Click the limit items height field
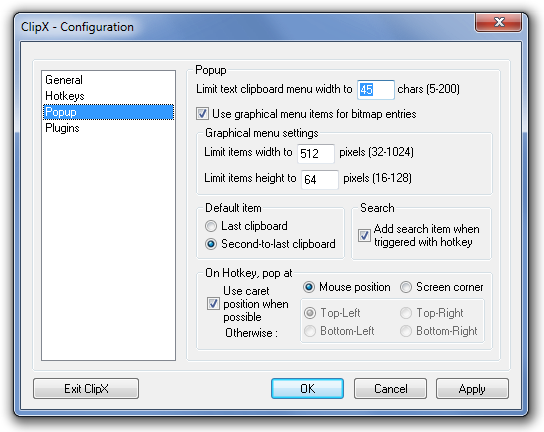544x432 pixels. coord(320,179)
